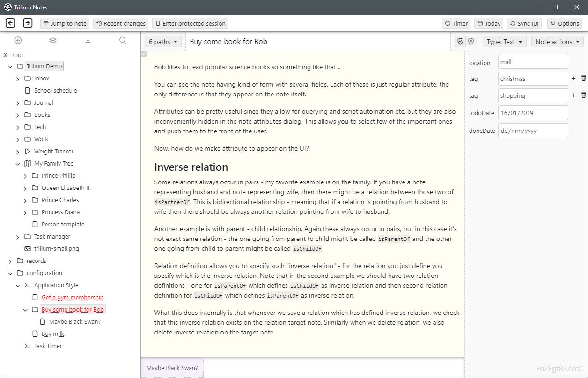Image resolution: width=588 pixels, height=378 pixels.
Task: Open the 6 paths dropdown
Action: [x=163, y=42]
